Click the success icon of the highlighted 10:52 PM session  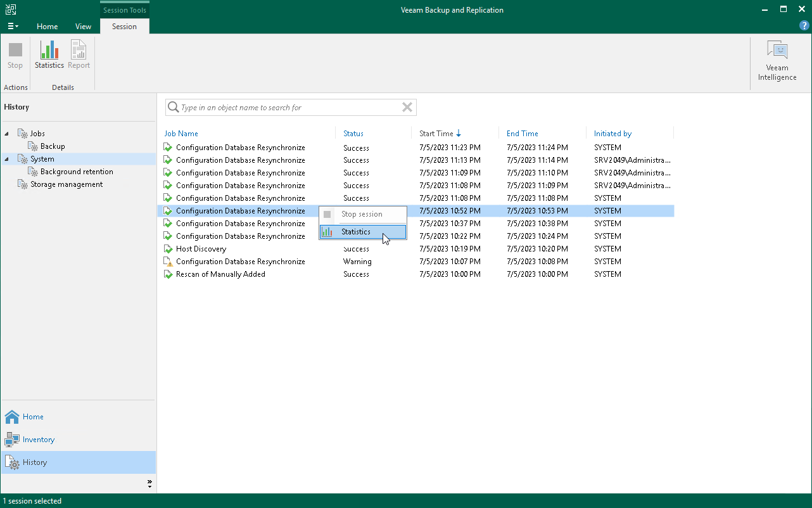(x=168, y=211)
